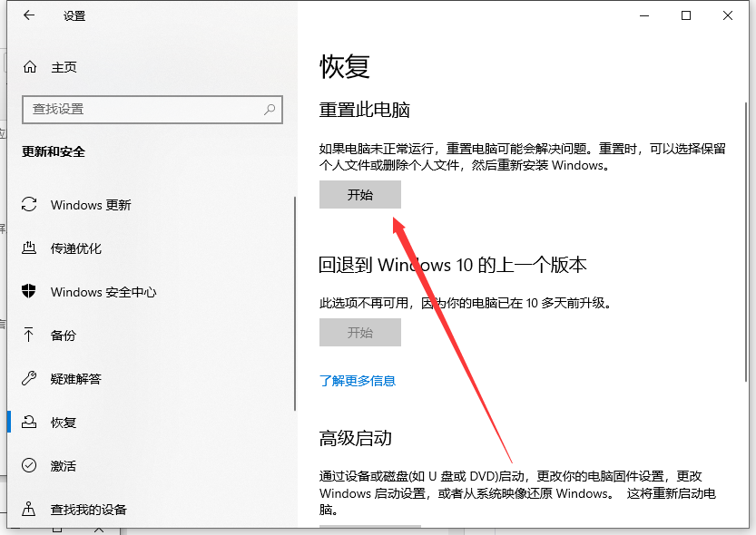Select the Windows 更新 sync icon
The width and height of the screenshot is (756, 535).
pos(29,204)
